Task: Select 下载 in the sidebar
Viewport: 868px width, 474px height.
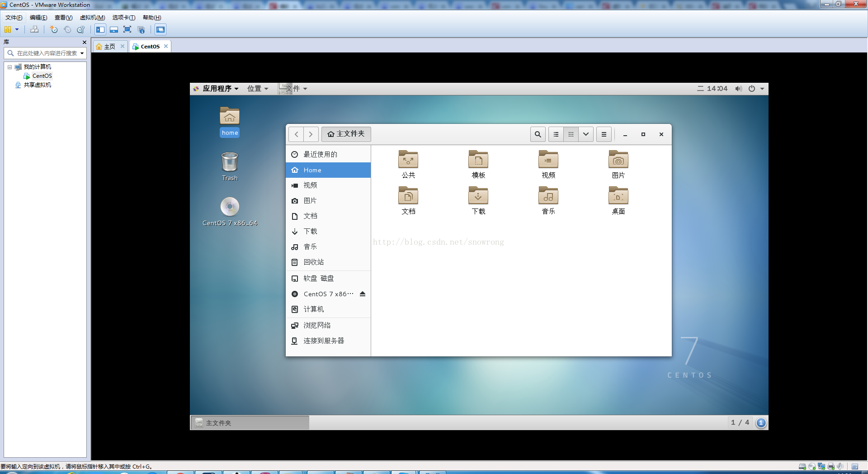Action: pos(328,232)
